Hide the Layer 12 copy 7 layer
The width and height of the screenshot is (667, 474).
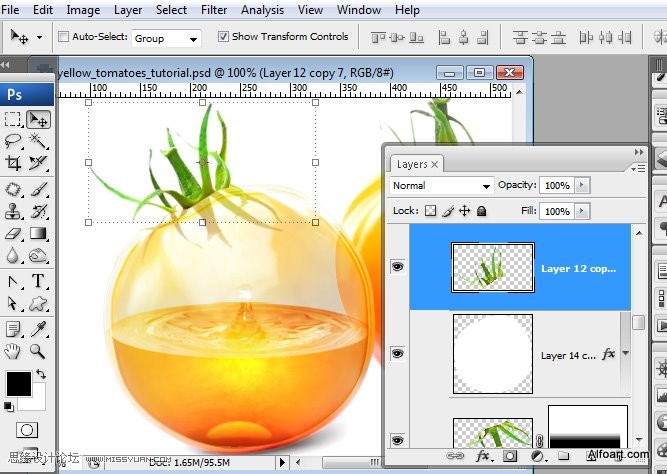pyautogui.click(x=398, y=268)
